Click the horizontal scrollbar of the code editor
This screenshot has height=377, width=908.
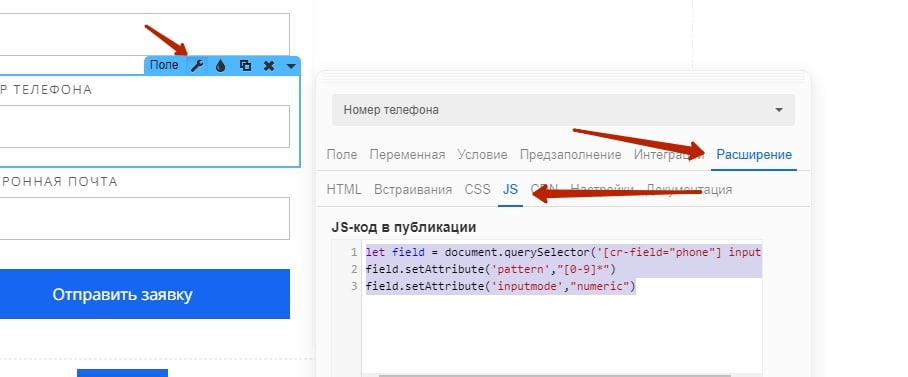click(x=555, y=375)
